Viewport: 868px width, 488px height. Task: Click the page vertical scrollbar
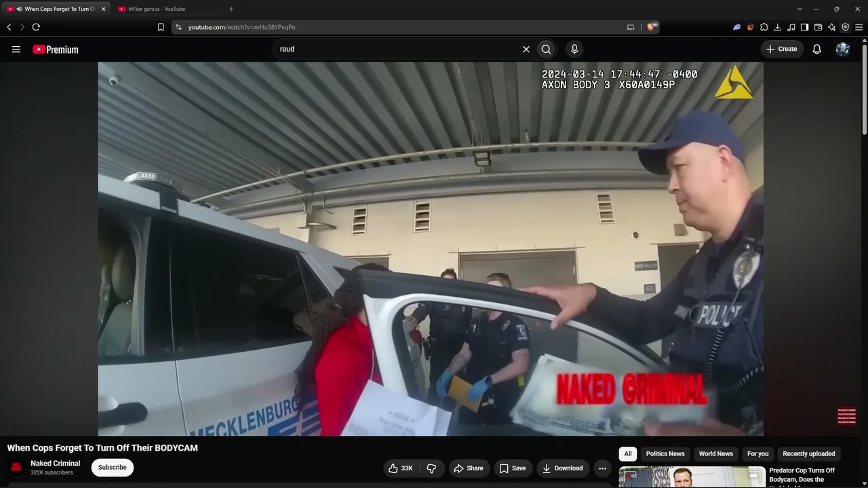click(865, 88)
